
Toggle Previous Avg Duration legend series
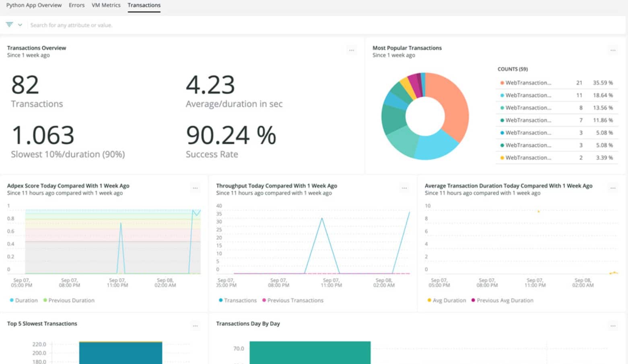[x=502, y=300]
